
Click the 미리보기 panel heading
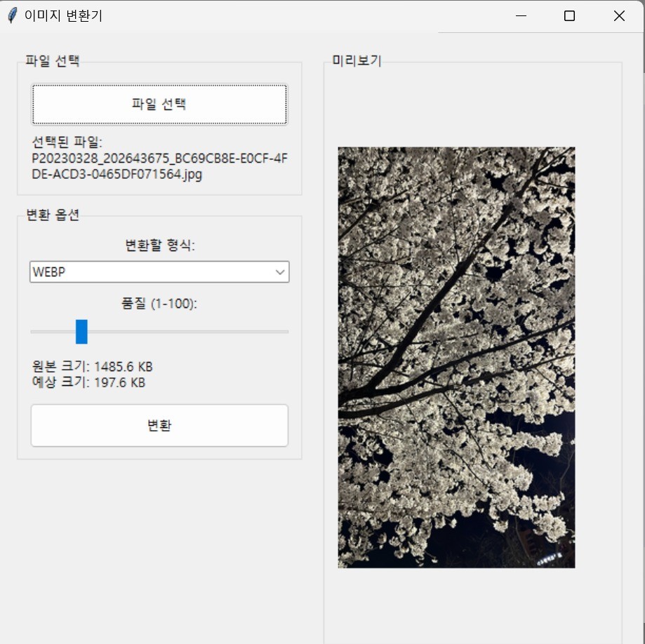[x=357, y=61]
